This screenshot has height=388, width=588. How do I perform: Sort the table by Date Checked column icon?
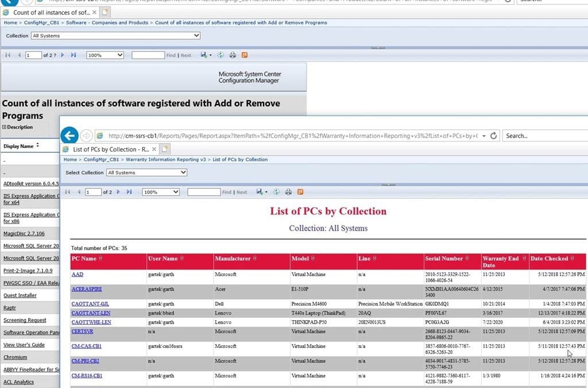[572, 259]
